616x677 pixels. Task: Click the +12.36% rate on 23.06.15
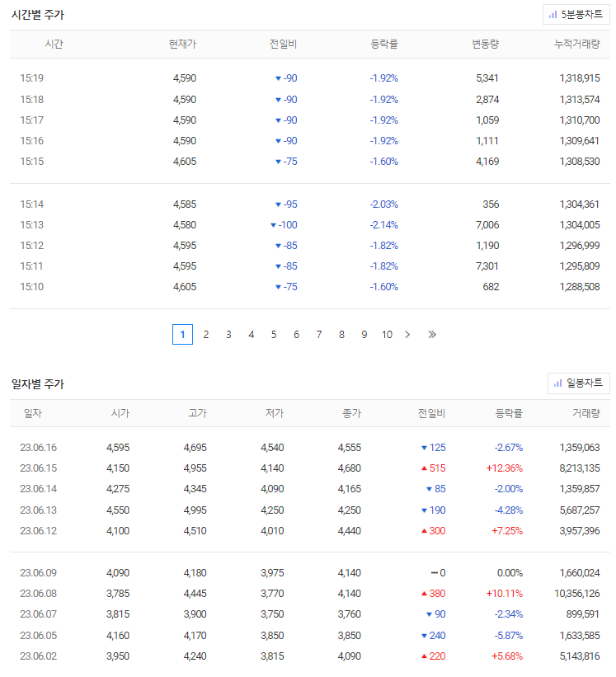coord(505,468)
